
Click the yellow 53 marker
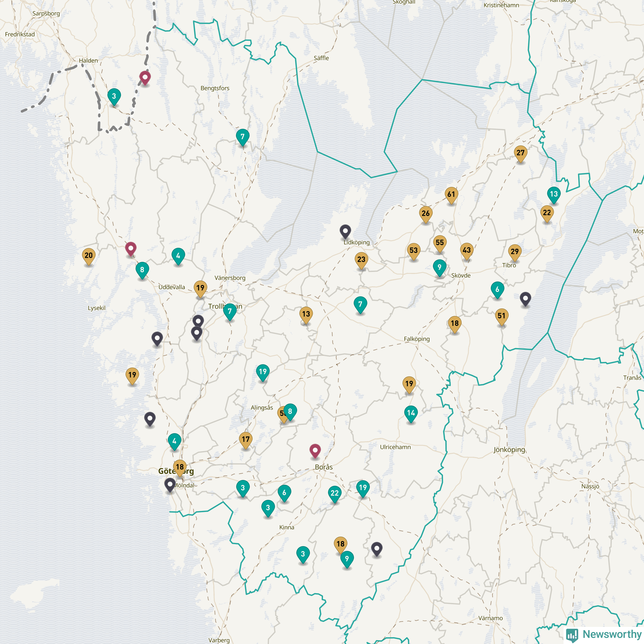tap(413, 251)
